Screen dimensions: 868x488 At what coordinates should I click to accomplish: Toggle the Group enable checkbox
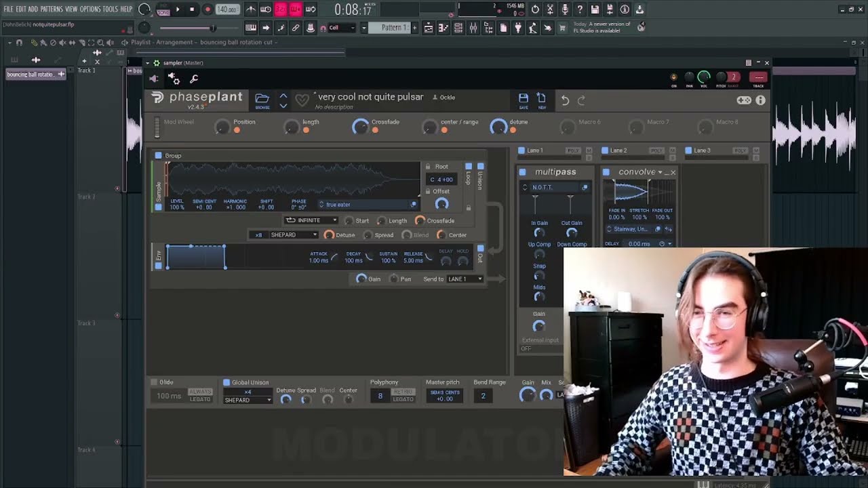click(x=159, y=156)
